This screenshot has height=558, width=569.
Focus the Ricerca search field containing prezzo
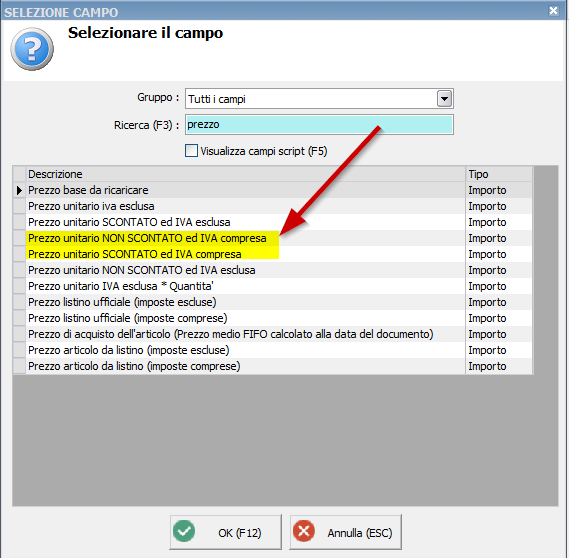(x=319, y=124)
